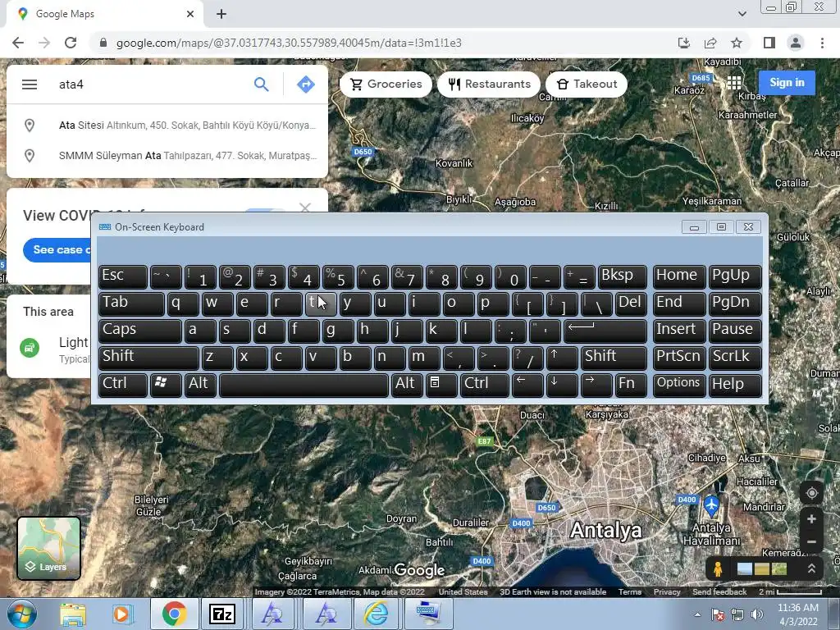Select the Ata Sitesi suggestion
840x630 pixels.
point(167,126)
